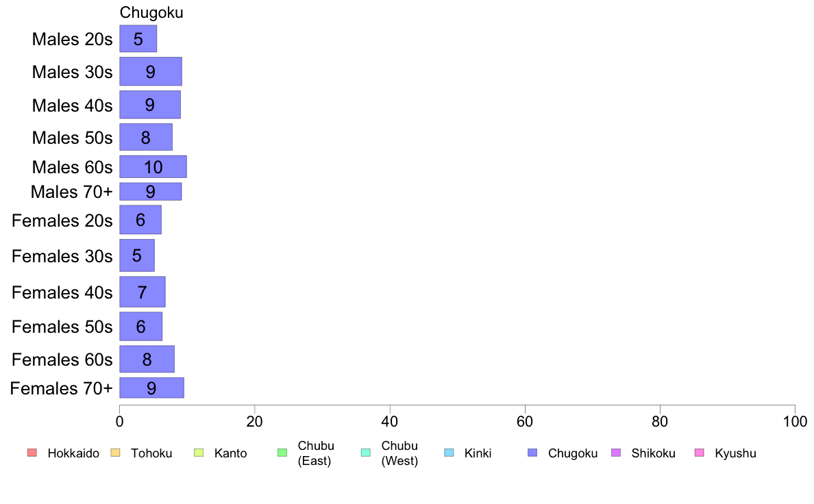Click the Tohoku orange legend swatch
Screen dimensions: 814x504
(x=115, y=453)
